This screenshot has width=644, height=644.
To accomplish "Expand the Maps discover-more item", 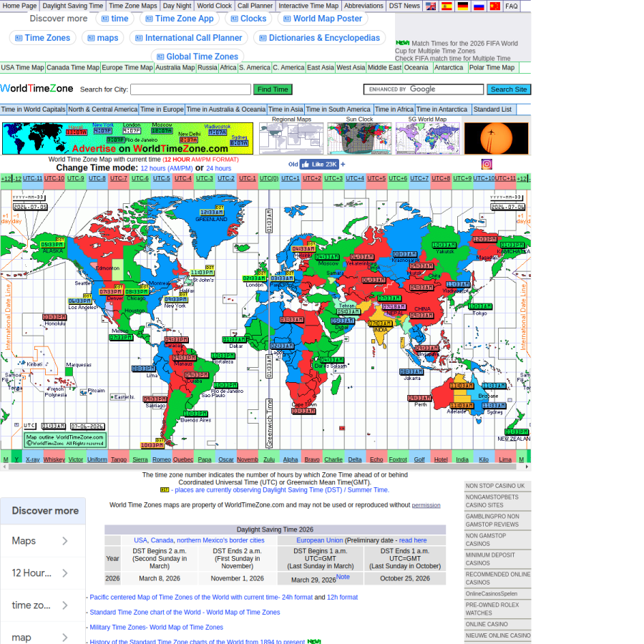I will click(43, 541).
